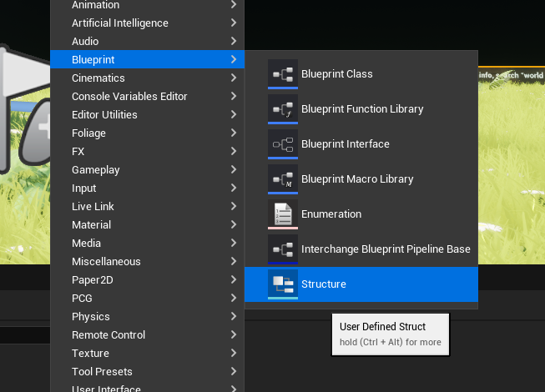The image size is (545, 392).
Task: Expand the Artificial Intelligence submenu arrow
Action: tap(234, 23)
